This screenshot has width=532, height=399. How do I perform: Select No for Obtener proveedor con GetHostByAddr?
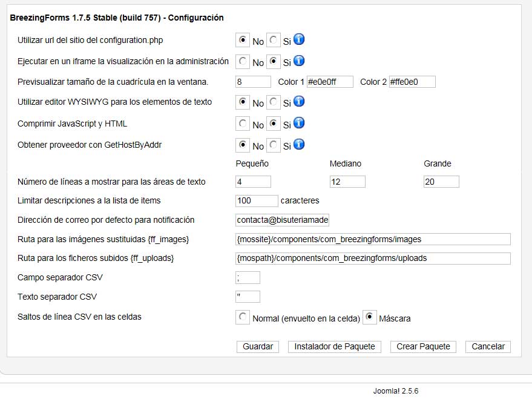click(243, 145)
